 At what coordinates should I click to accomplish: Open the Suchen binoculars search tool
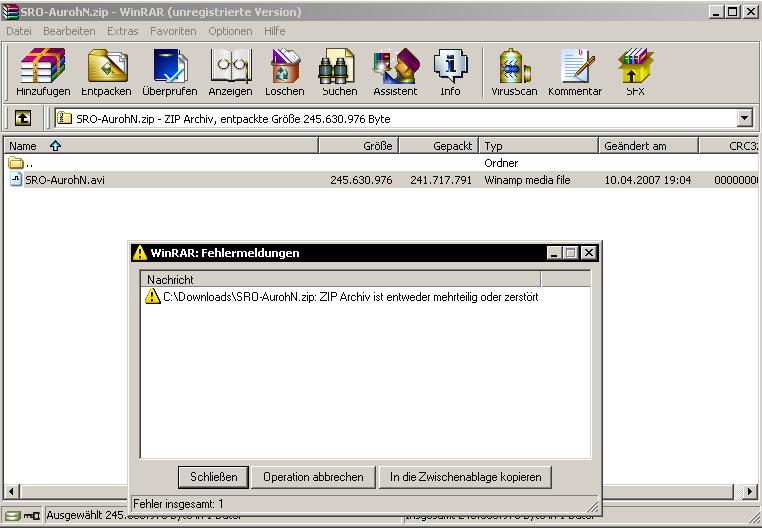(339, 72)
